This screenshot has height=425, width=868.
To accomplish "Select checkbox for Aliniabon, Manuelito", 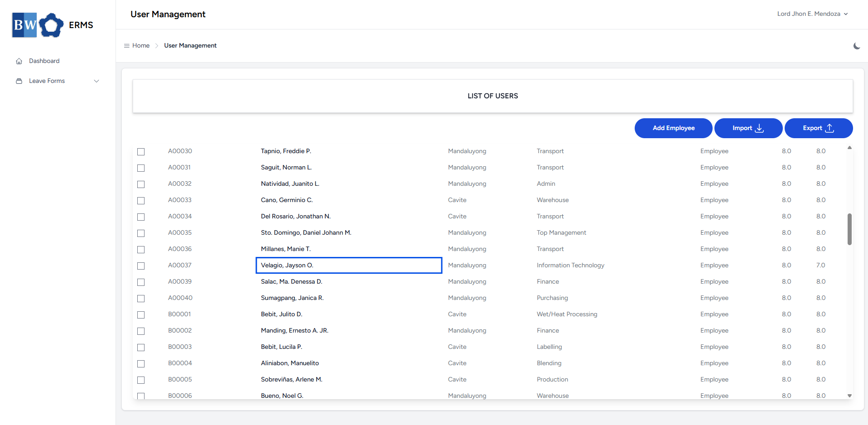I will 141,364.
